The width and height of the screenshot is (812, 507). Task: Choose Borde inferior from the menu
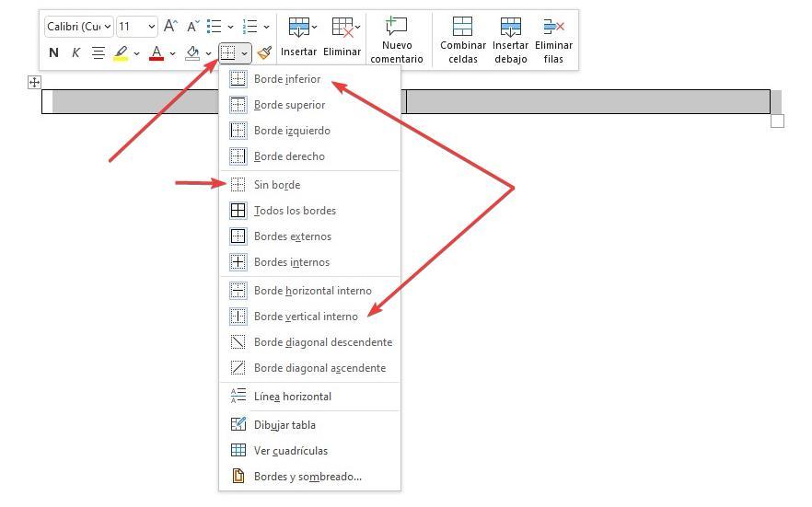click(x=309, y=79)
